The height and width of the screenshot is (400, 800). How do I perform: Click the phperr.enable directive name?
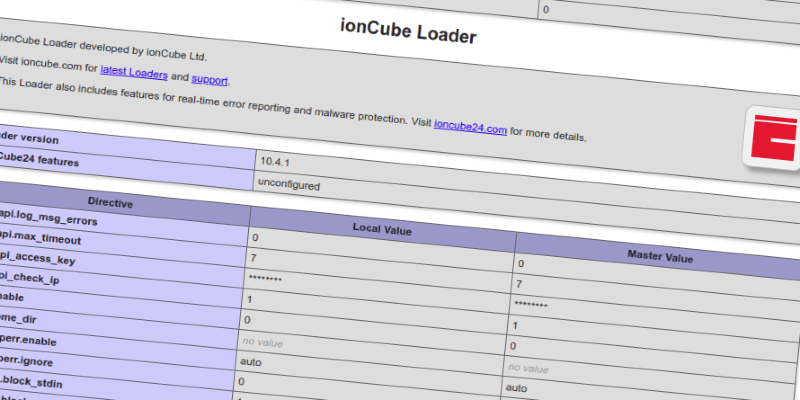pyautogui.click(x=30, y=340)
